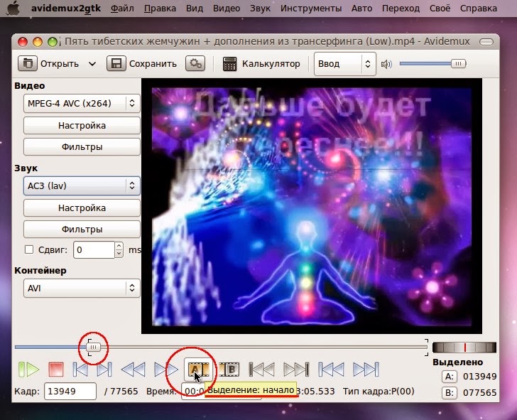Click the Сохранить floppy disk icon
517x420 pixels.
click(116, 64)
